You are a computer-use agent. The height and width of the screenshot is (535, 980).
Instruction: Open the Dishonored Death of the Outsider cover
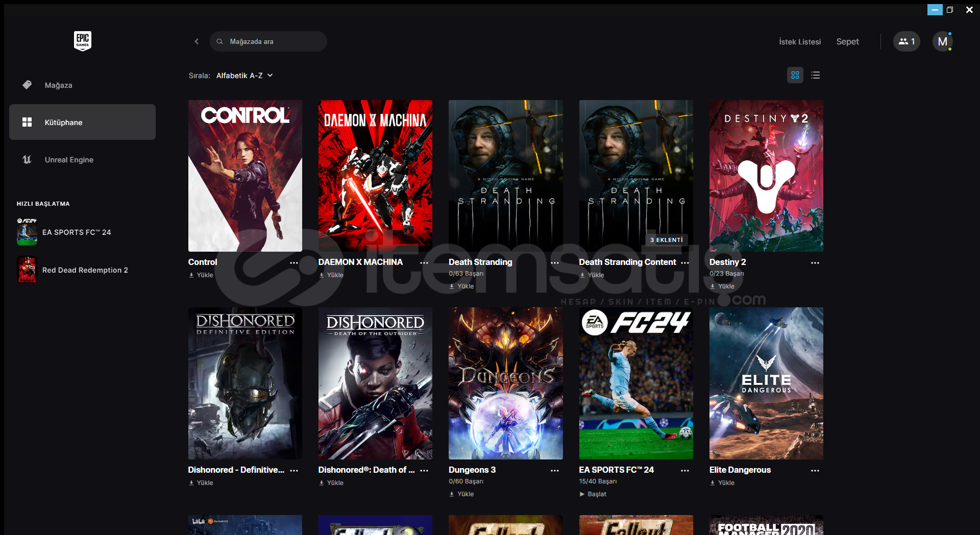click(x=375, y=383)
